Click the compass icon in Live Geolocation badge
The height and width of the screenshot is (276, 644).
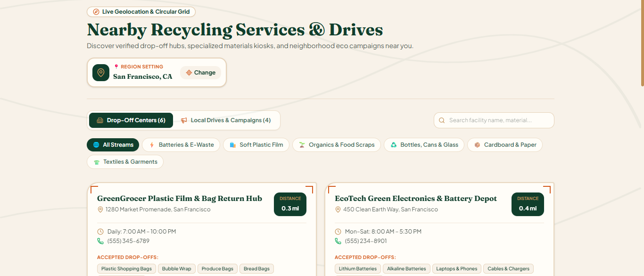click(96, 12)
